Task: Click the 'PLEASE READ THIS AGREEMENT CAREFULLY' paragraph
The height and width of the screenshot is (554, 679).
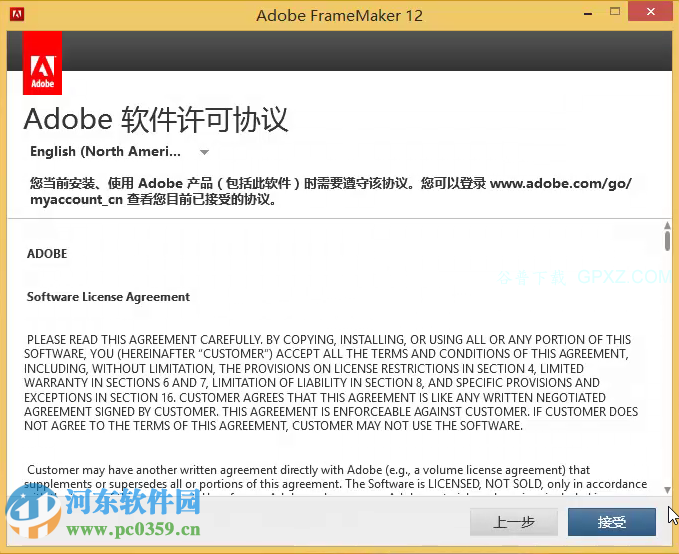Action: click(331, 382)
